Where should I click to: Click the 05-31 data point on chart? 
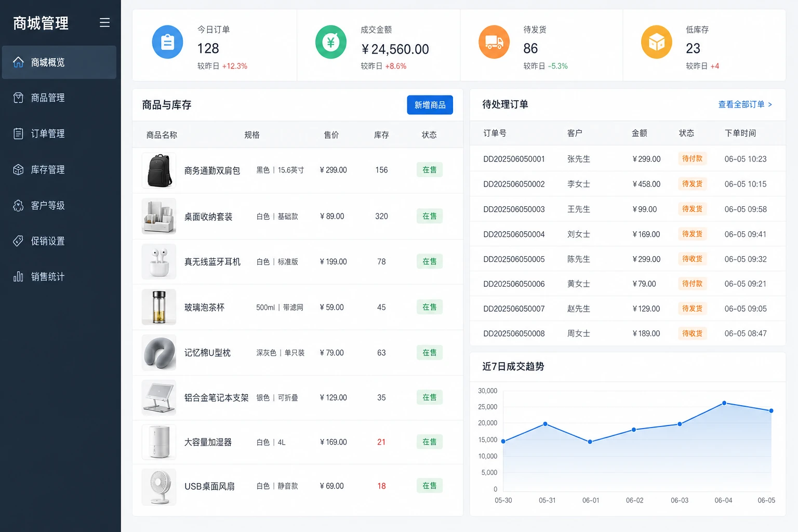tap(545, 424)
